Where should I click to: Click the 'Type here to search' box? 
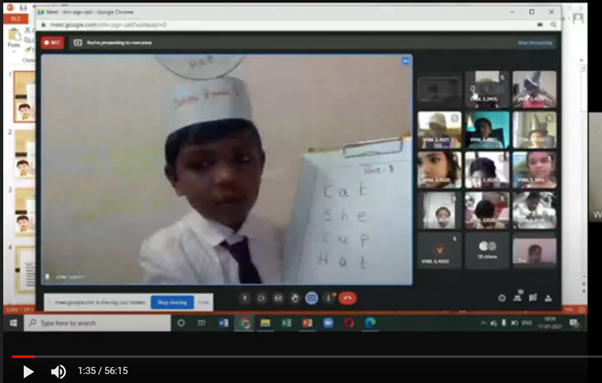[98, 323]
